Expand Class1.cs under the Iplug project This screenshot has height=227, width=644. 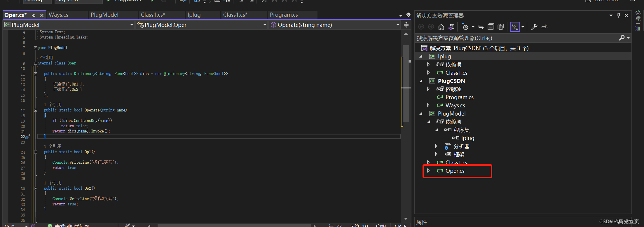428,73
